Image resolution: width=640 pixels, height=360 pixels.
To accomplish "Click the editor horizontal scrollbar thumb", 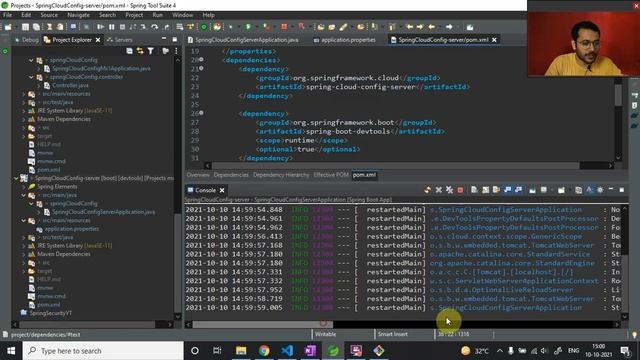I will 396,166.
